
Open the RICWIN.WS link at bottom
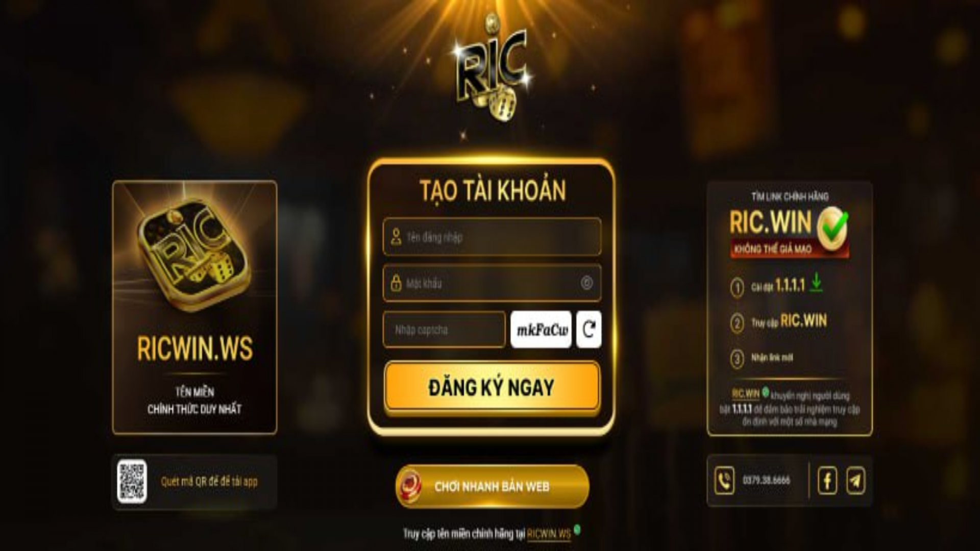pos(549,534)
